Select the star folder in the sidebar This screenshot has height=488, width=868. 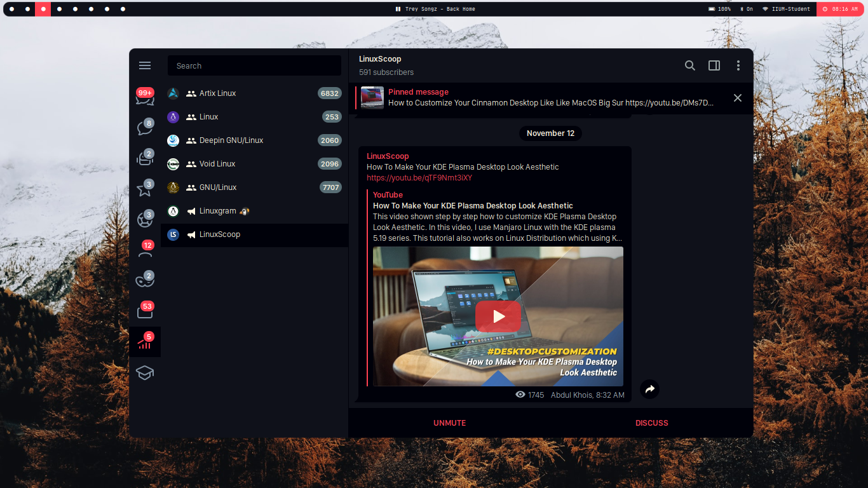145,189
